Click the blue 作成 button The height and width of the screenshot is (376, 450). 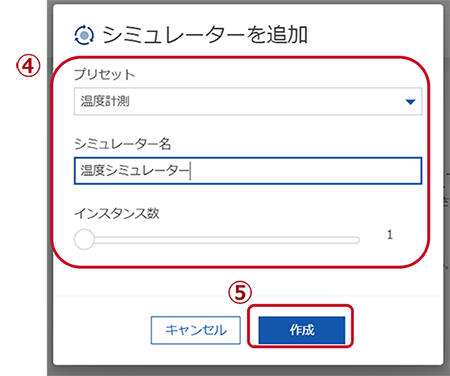coord(302,330)
